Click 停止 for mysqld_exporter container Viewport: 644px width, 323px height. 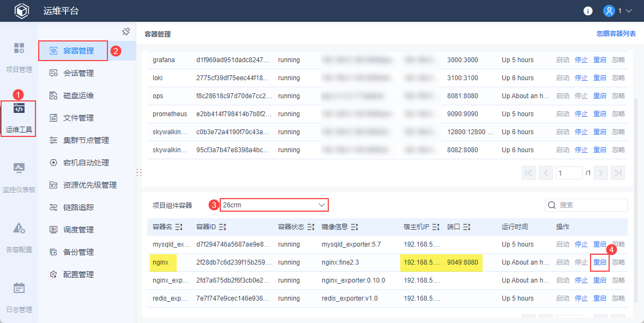point(581,244)
